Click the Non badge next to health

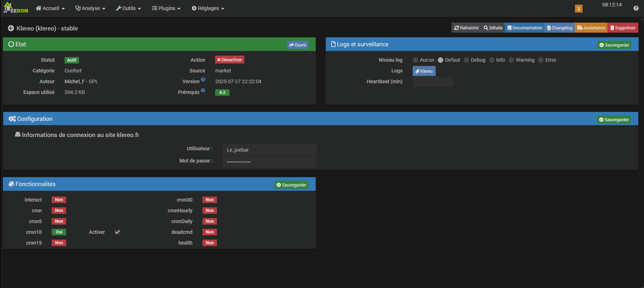(x=210, y=243)
